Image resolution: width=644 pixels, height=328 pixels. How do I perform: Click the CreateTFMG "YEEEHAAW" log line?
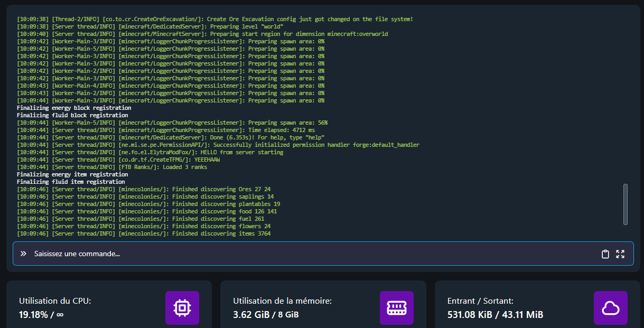(118, 160)
